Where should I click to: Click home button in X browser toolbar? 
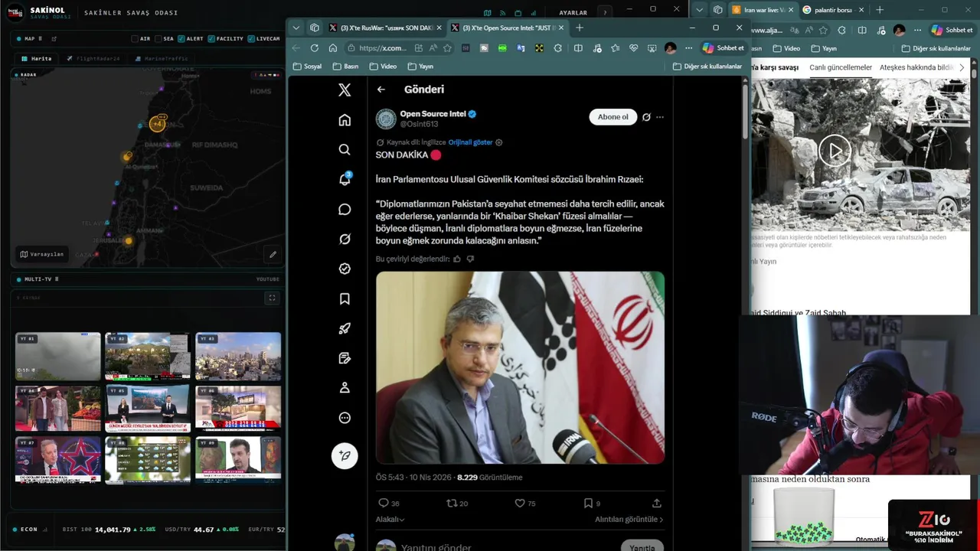click(333, 47)
